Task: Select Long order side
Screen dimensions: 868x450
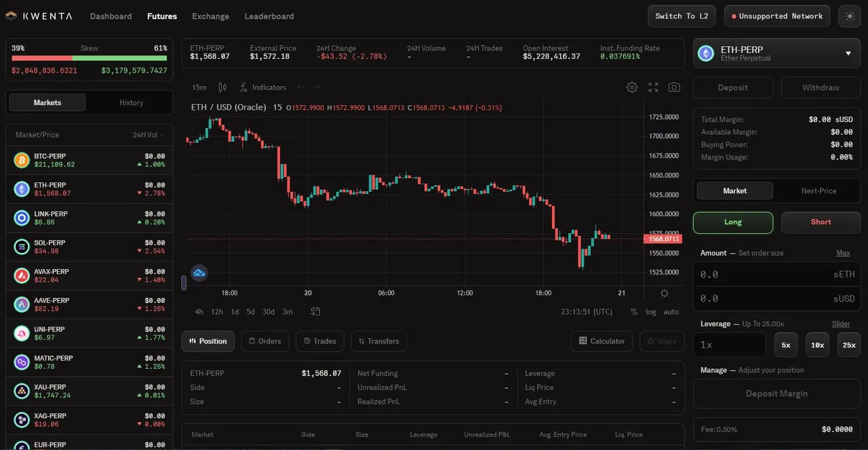Action: (733, 222)
